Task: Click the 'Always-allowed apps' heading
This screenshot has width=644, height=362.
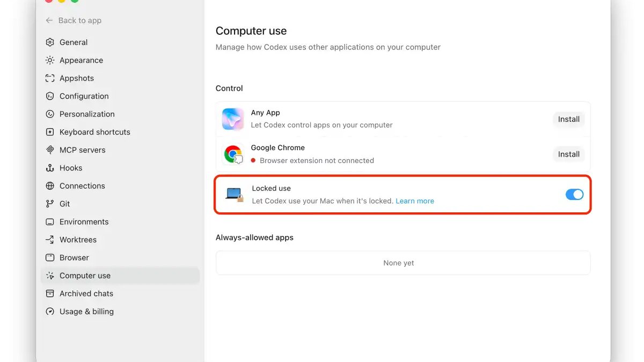Action: (x=254, y=237)
